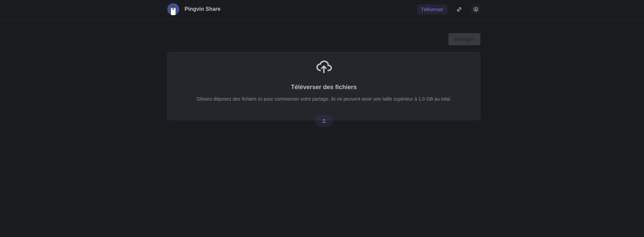Open the user account menu icon
This screenshot has height=237, width=644.
[x=476, y=9]
